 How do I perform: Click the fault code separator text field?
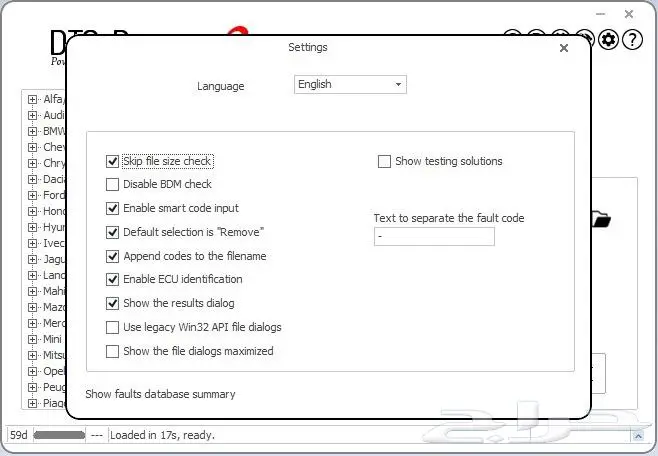(434, 237)
